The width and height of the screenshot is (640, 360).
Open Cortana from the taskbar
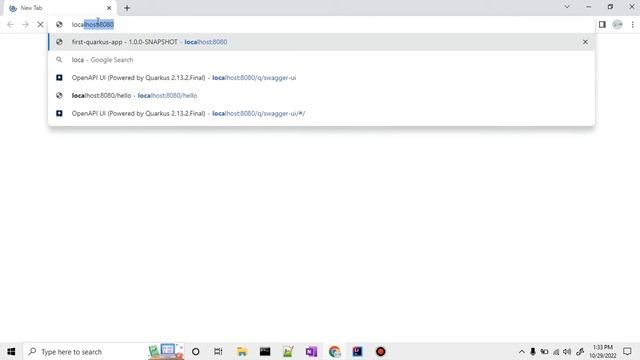pos(196,351)
